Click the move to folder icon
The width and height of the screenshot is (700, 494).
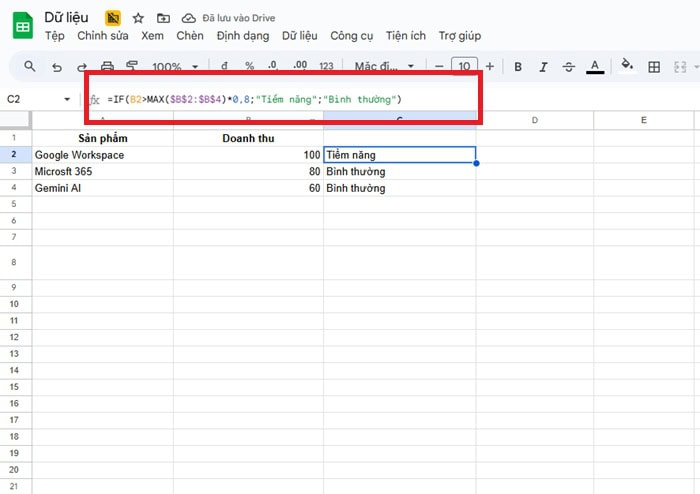click(163, 18)
